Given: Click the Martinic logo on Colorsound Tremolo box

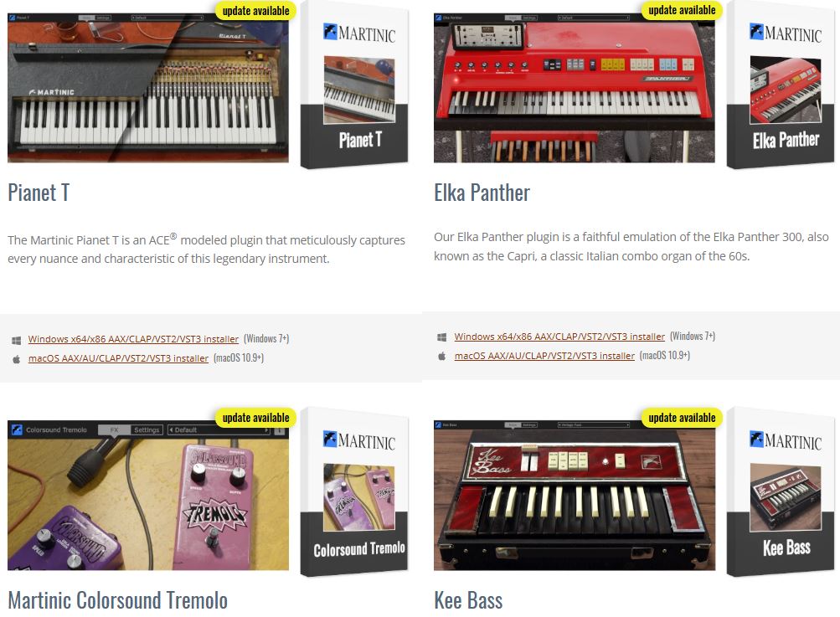Looking at the screenshot, I should click(x=359, y=440).
